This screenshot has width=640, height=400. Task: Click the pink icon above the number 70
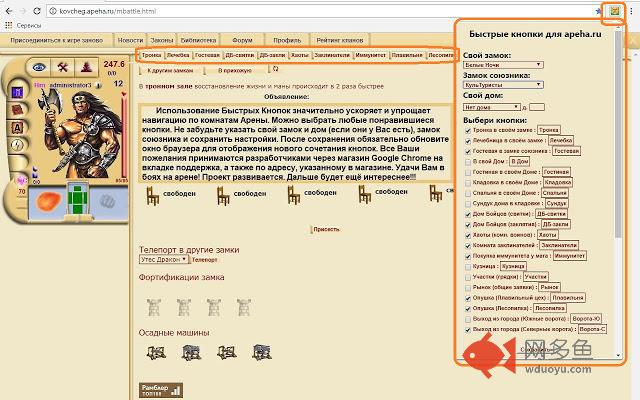click(x=21, y=180)
